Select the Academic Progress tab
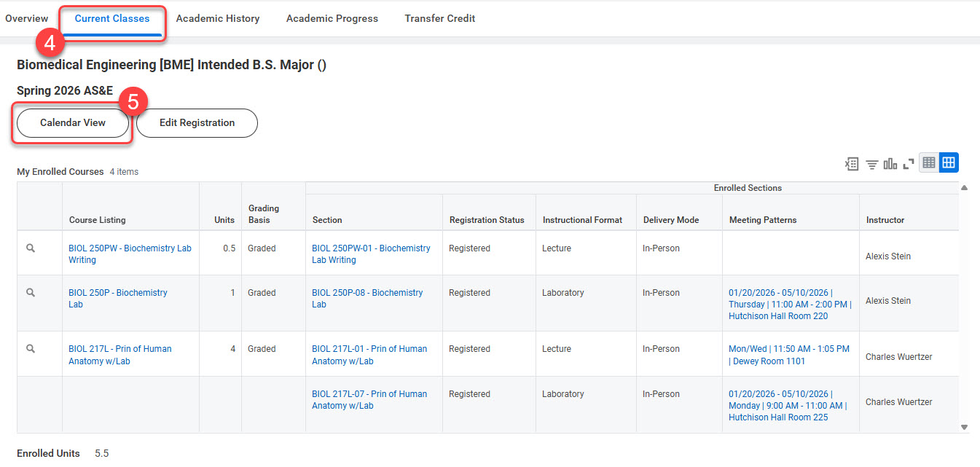The image size is (980, 467). tap(332, 18)
